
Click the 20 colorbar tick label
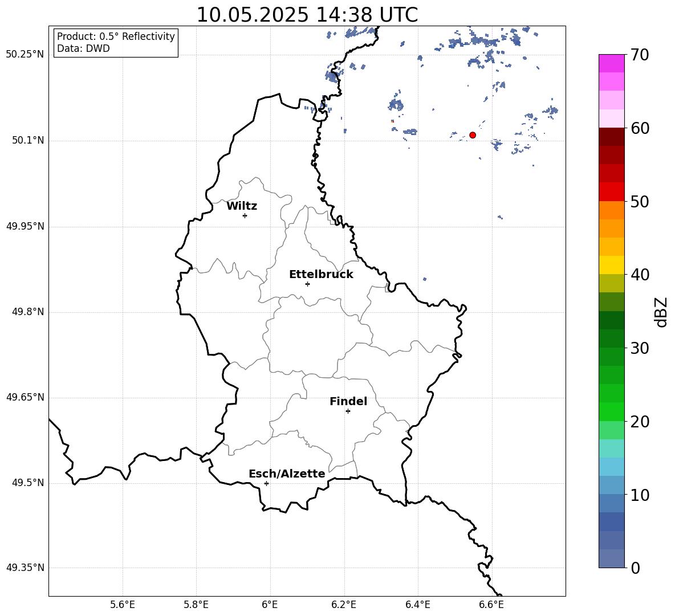click(640, 422)
